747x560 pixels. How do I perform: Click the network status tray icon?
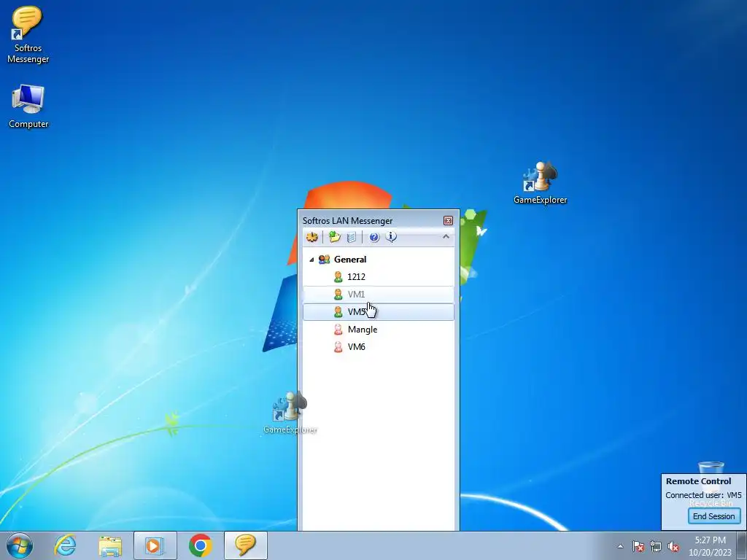[x=656, y=546]
